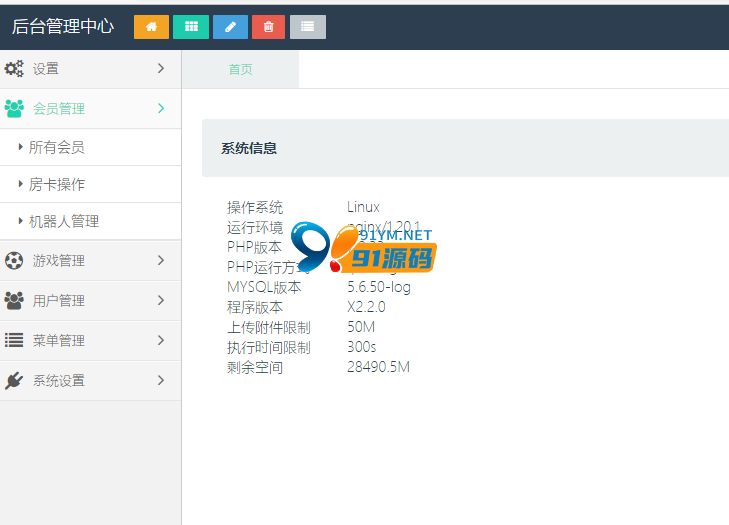The image size is (729, 525).
Task: Click the list icon beside 菜单管理
Action: click(14, 340)
